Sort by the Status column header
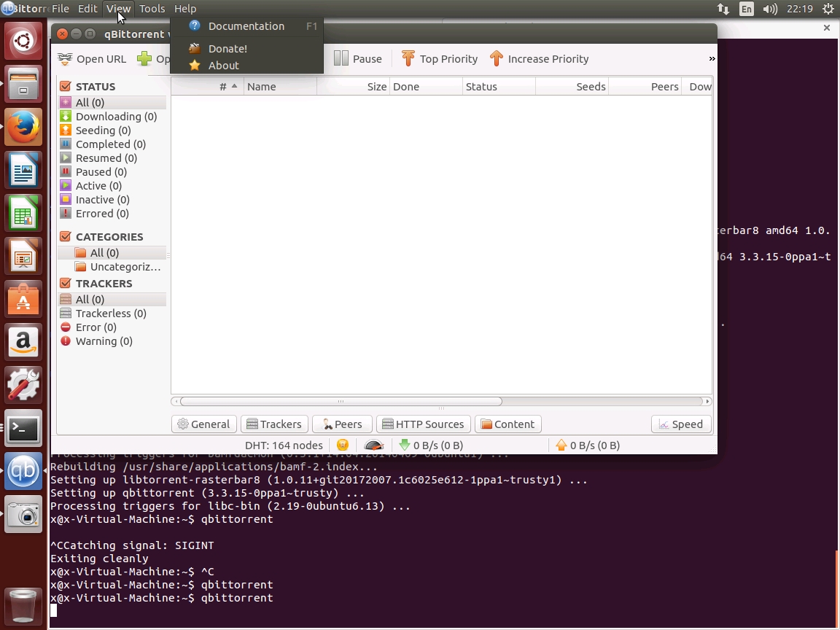The height and width of the screenshot is (630, 840). click(x=499, y=87)
